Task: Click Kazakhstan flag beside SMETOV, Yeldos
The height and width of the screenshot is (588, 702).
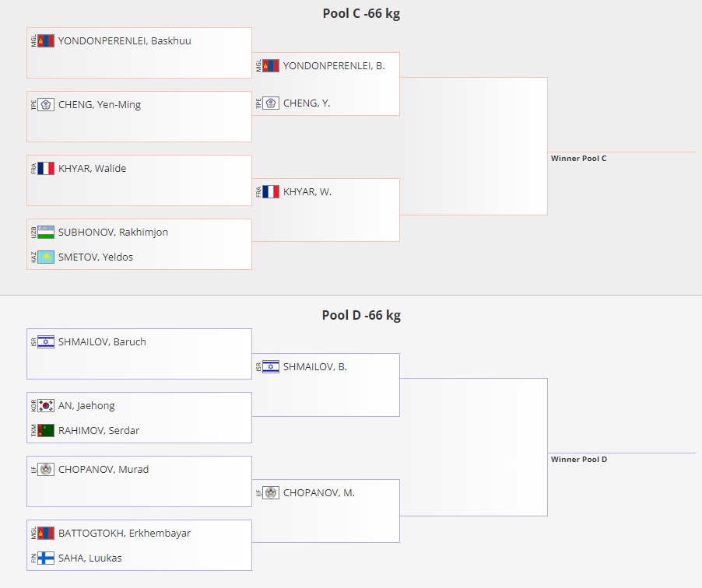Action: coord(46,257)
